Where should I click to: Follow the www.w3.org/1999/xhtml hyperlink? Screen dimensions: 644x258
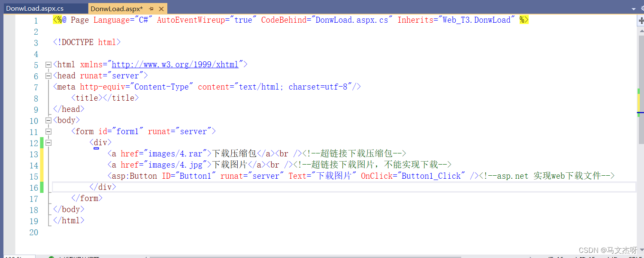click(176, 64)
